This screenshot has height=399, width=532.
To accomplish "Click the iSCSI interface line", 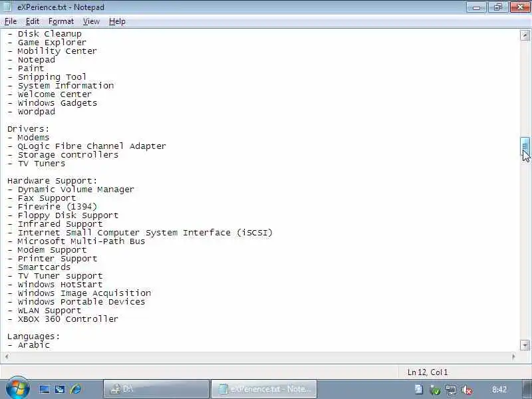I will coord(140,233).
